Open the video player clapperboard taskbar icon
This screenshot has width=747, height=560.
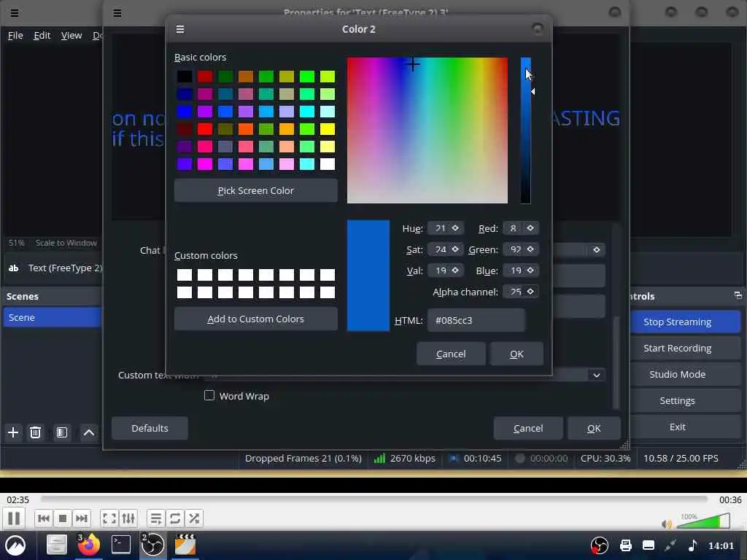tap(185, 545)
